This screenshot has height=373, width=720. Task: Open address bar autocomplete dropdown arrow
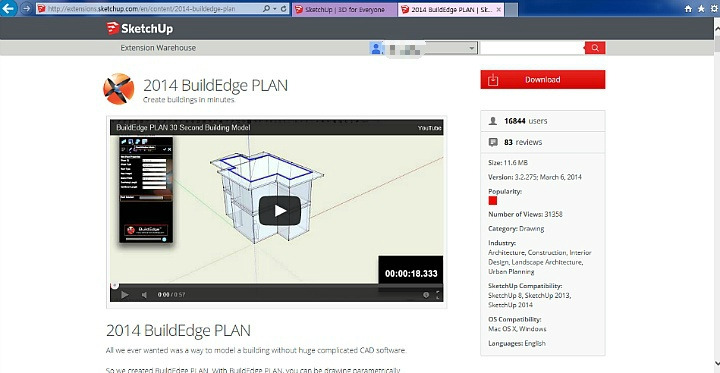275,9
